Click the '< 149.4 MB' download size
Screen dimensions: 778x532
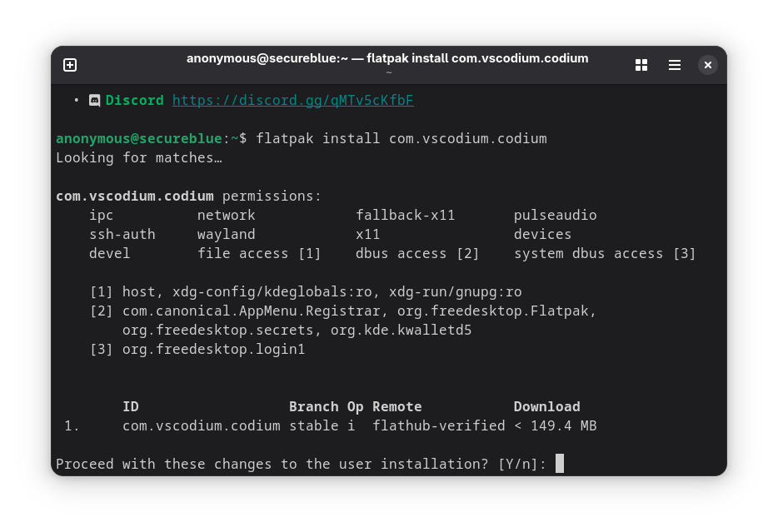coord(556,426)
